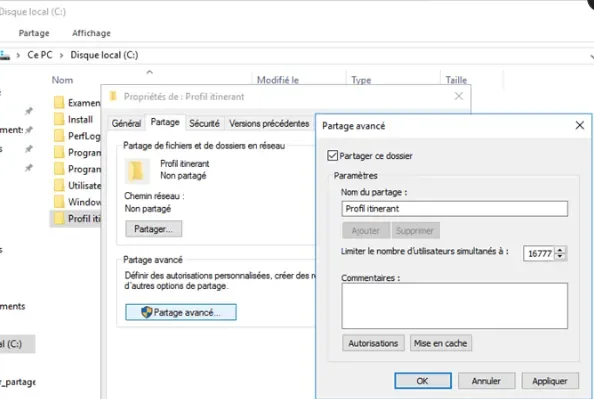Open the Versions précédentes tab
This screenshot has width=594, height=399.
coord(269,124)
